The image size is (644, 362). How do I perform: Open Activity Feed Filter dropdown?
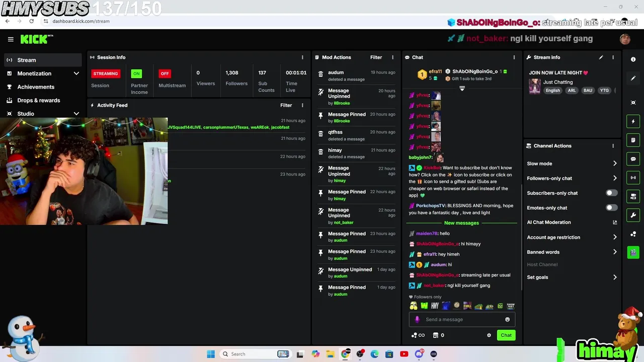(286, 106)
